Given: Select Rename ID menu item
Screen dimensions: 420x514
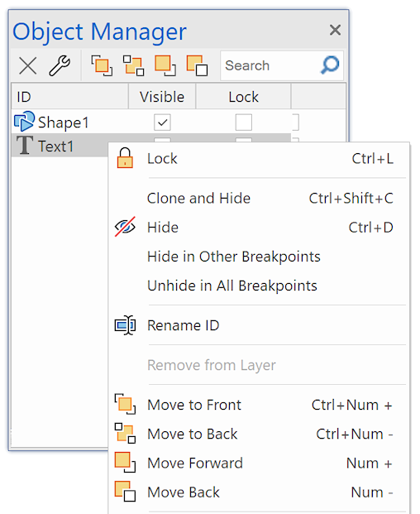Looking at the screenshot, I should click(260, 325).
